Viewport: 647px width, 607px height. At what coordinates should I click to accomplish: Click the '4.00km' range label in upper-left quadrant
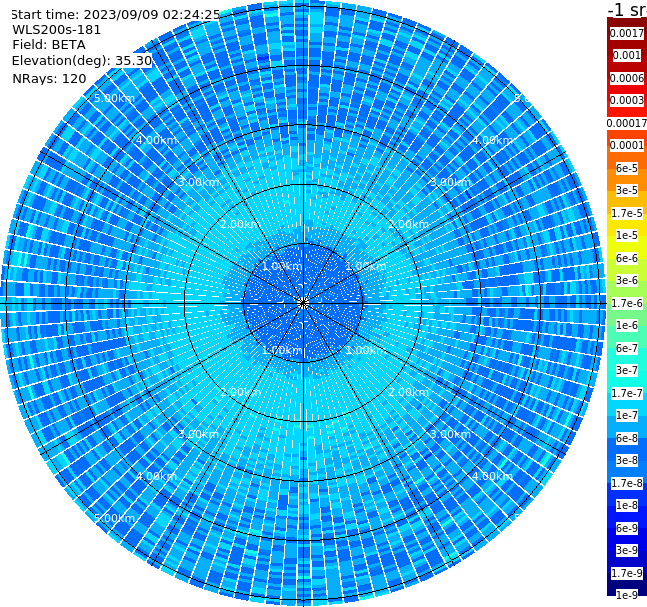click(156, 140)
